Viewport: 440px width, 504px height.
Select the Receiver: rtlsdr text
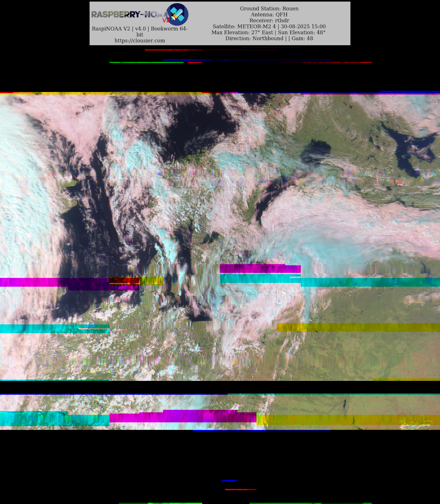coord(269,20)
